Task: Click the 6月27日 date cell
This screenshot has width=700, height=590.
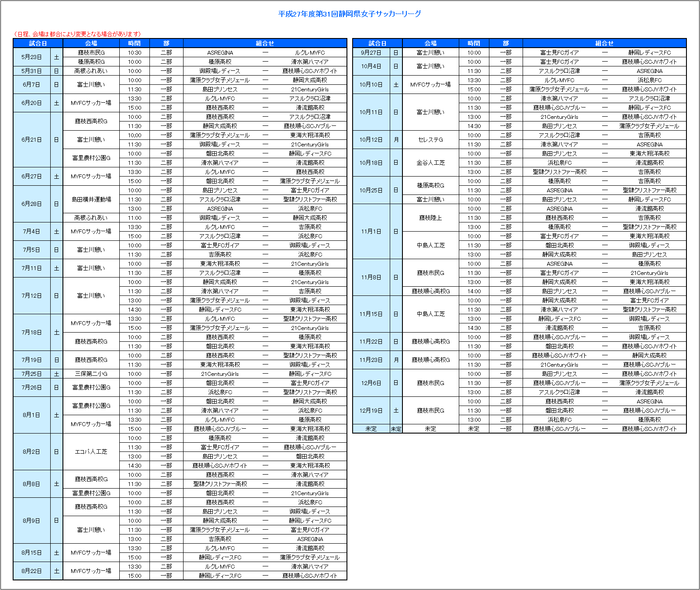Action: [32, 177]
